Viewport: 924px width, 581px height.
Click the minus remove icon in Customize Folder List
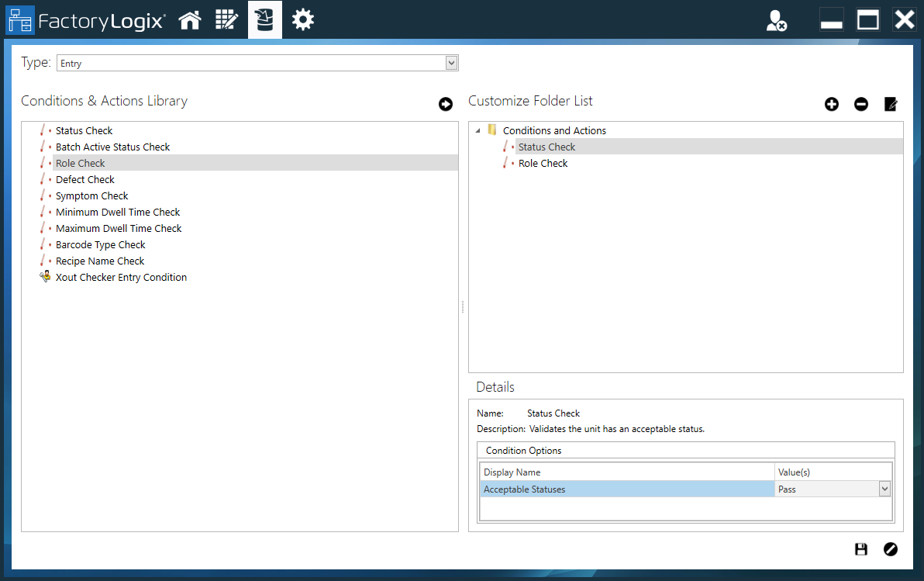click(861, 105)
